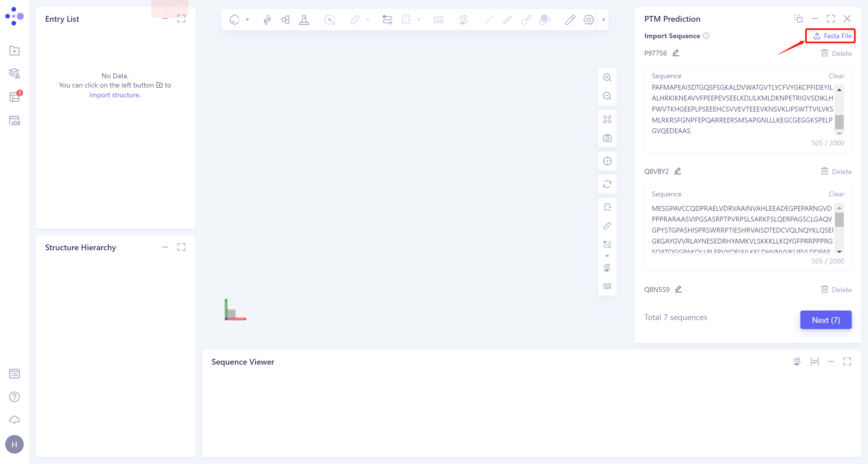The height and width of the screenshot is (464, 868).
Task: Click the import structure folder icon in sidebar
Action: coord(14,51)
